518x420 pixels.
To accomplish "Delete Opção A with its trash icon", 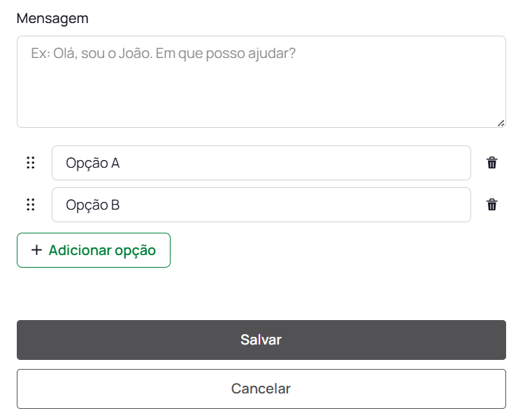I will (x=492, y=163).
